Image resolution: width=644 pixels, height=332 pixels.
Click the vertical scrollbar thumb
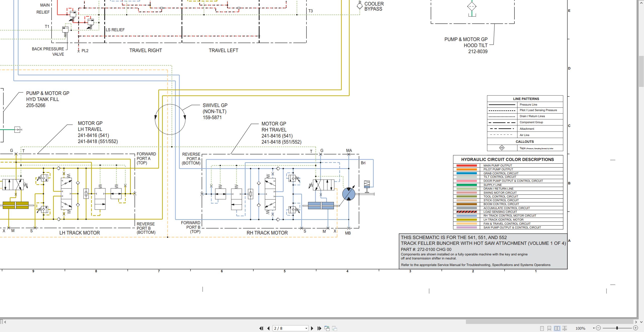coord(641,71)
